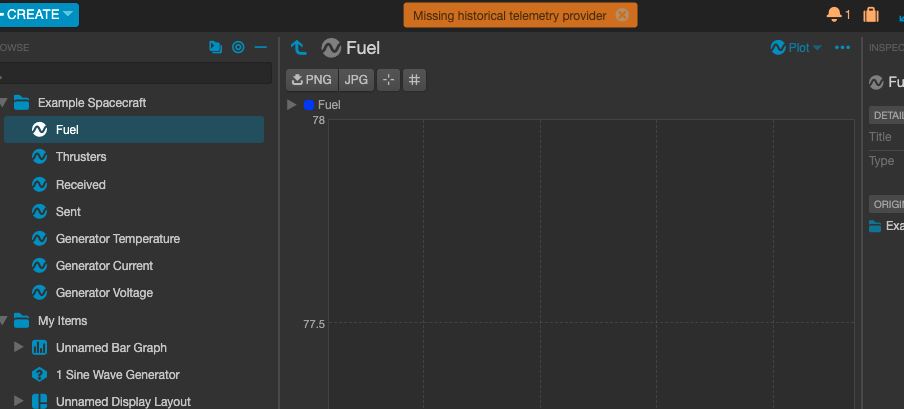Click the Missing historical telemetry provider banner

(x=520, y=15)
